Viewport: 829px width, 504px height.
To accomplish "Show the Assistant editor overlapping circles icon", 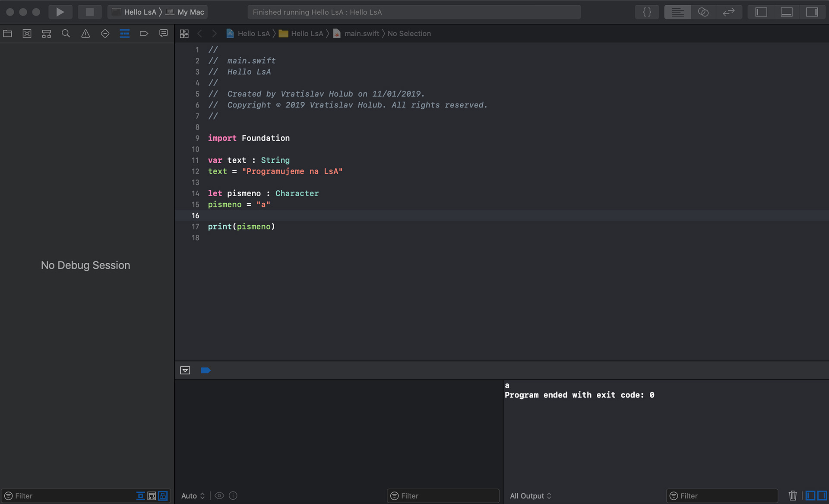I will coord(703,12).
